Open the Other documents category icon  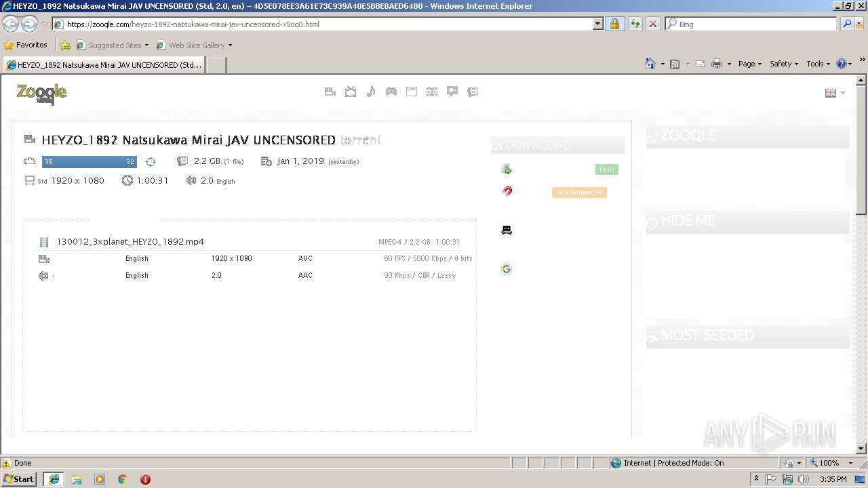[473, 91]
